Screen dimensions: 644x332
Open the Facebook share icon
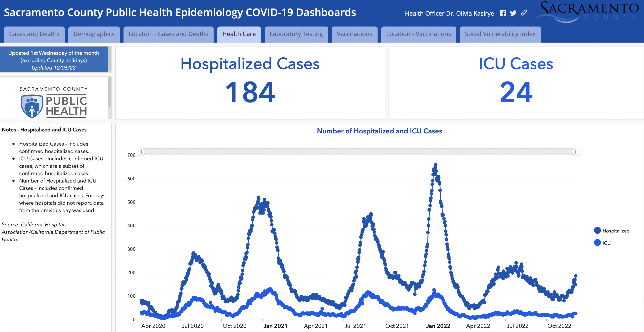(503, 13)
